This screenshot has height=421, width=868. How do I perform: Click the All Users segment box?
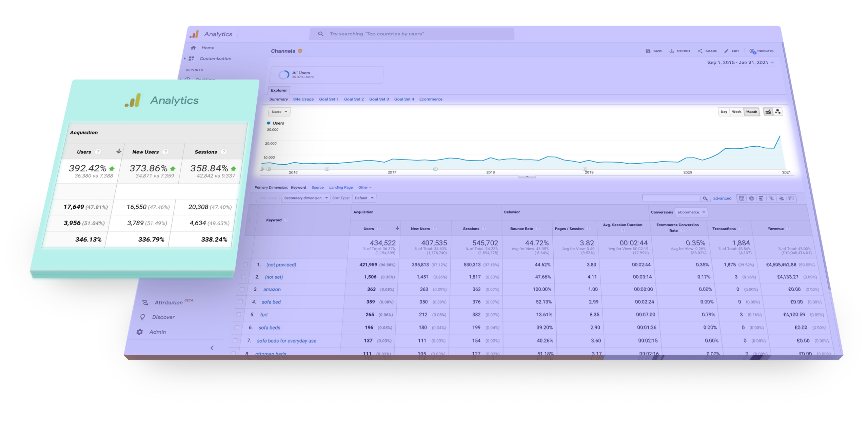(x=326, y=75)
